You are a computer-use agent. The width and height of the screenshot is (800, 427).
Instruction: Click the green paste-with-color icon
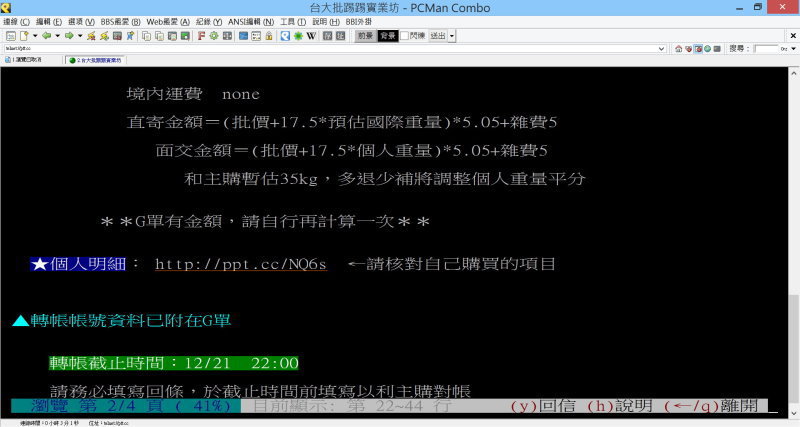(x=185, y=36)
